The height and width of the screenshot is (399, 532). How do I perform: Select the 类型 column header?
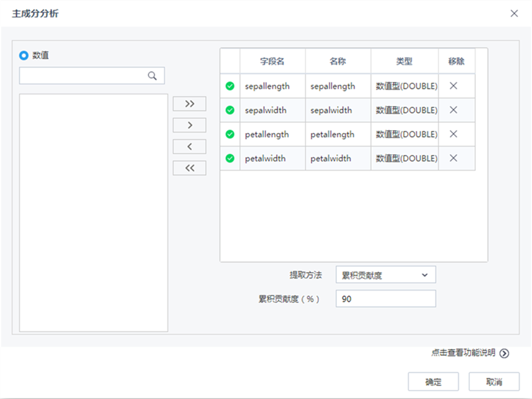[405, 61]
